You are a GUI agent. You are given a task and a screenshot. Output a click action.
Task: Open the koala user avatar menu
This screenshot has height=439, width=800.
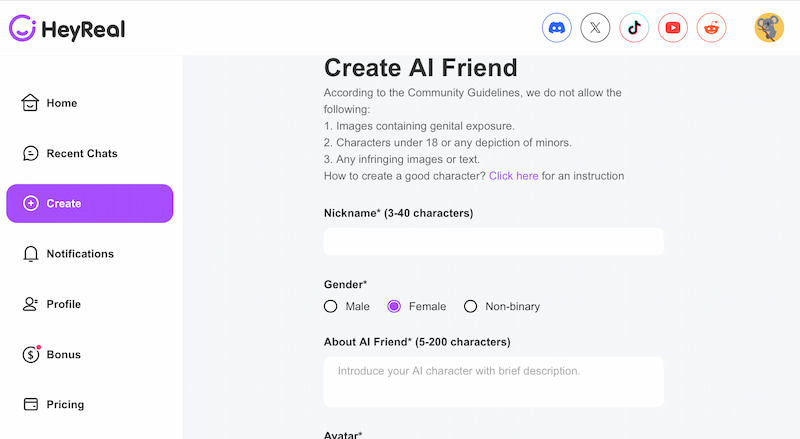tap(769, 28)
